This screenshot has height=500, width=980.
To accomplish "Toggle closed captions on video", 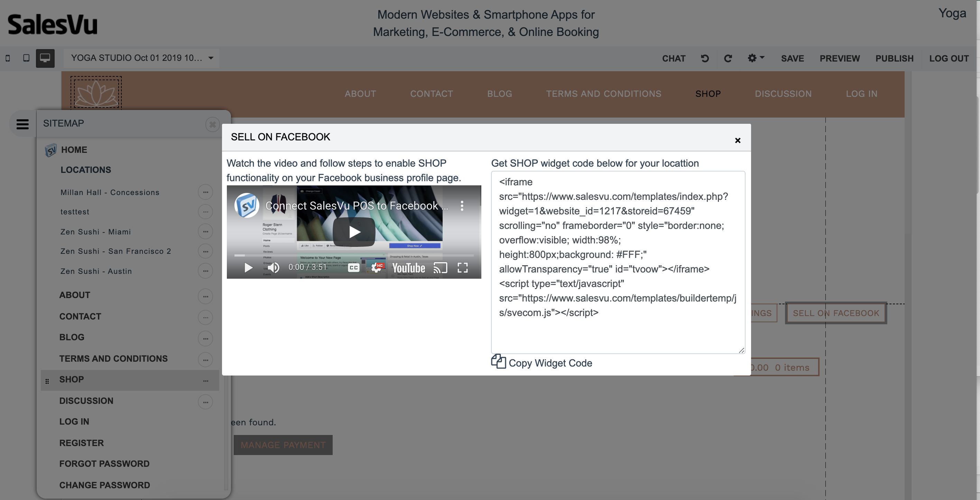I will (353, 268).
